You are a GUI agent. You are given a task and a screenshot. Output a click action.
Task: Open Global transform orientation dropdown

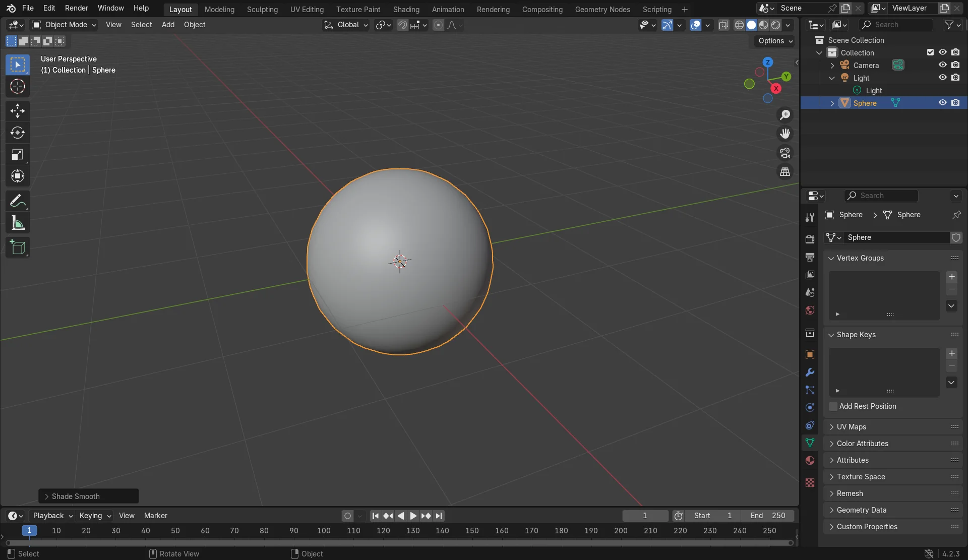346,25
